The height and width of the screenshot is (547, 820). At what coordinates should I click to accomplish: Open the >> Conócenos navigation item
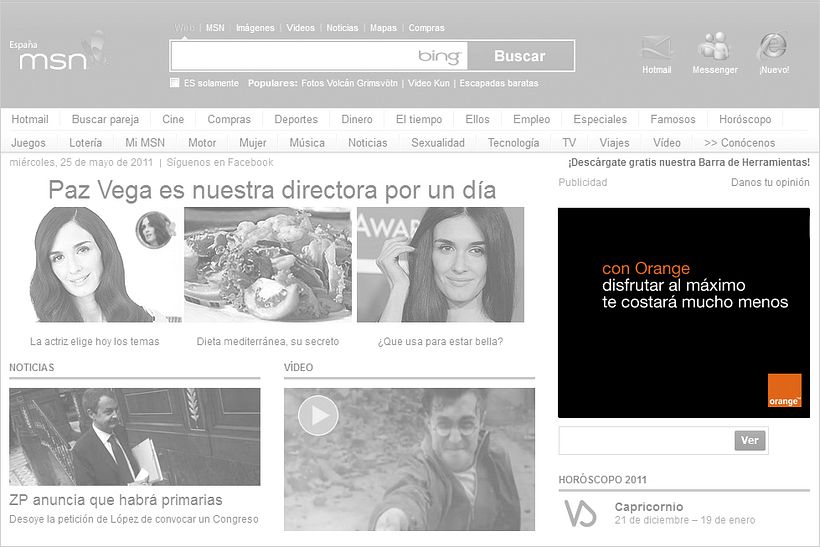pos(739,143)
